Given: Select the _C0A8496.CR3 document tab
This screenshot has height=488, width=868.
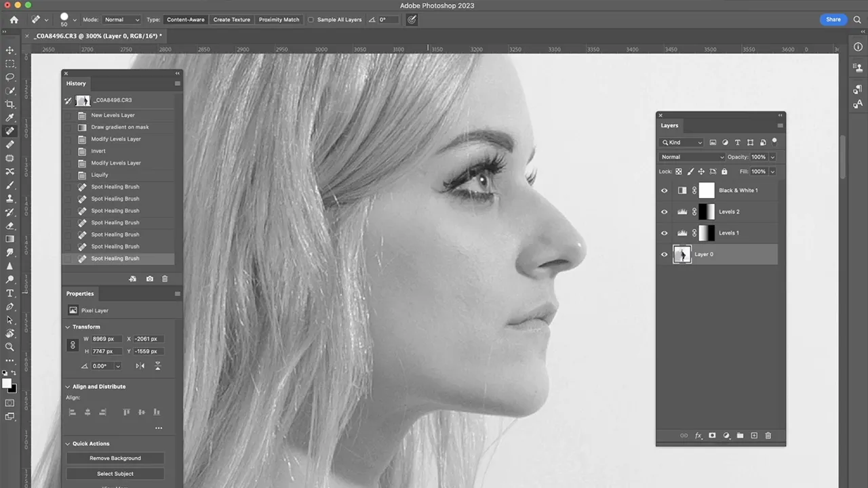Looking at the screenshot, I should coord(98,36).
